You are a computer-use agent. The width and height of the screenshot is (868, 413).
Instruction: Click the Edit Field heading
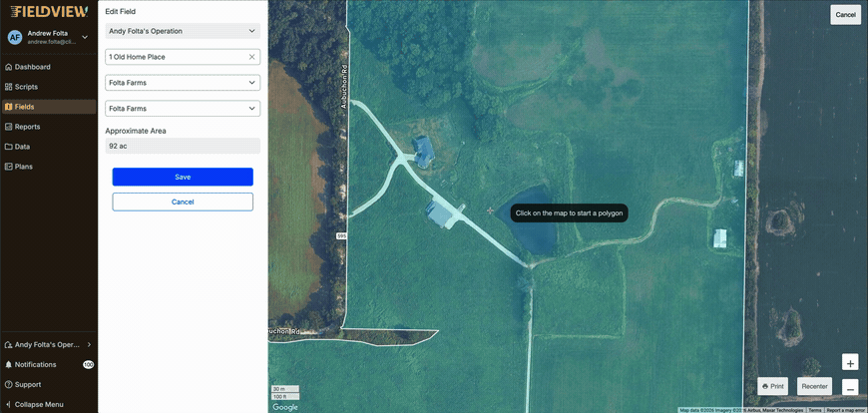pos(121,11)
